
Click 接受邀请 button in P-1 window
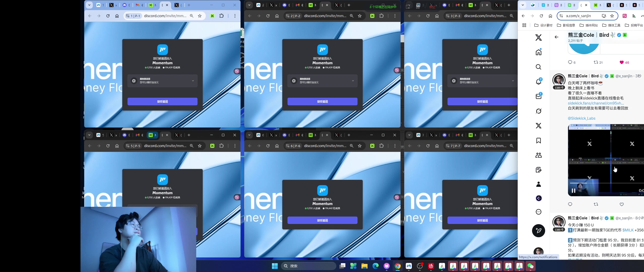pyautogui.click(x=163, y=101)
